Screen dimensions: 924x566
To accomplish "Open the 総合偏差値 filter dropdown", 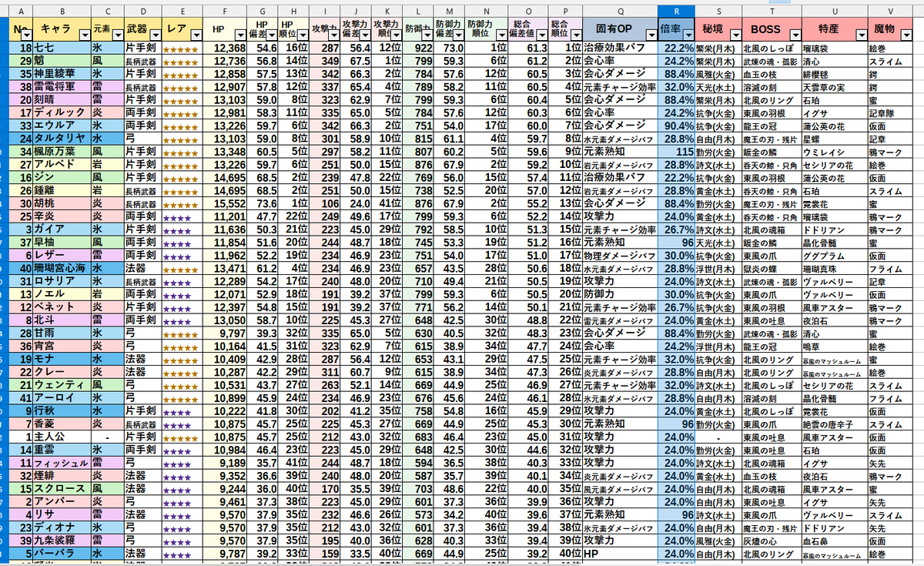I will click(x=542, y=34).
